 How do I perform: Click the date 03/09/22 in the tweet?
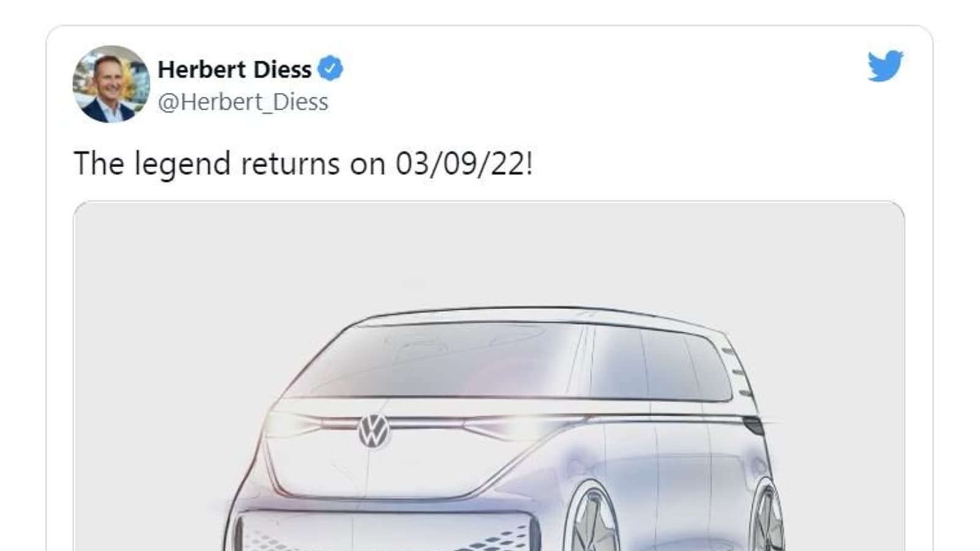460,164
